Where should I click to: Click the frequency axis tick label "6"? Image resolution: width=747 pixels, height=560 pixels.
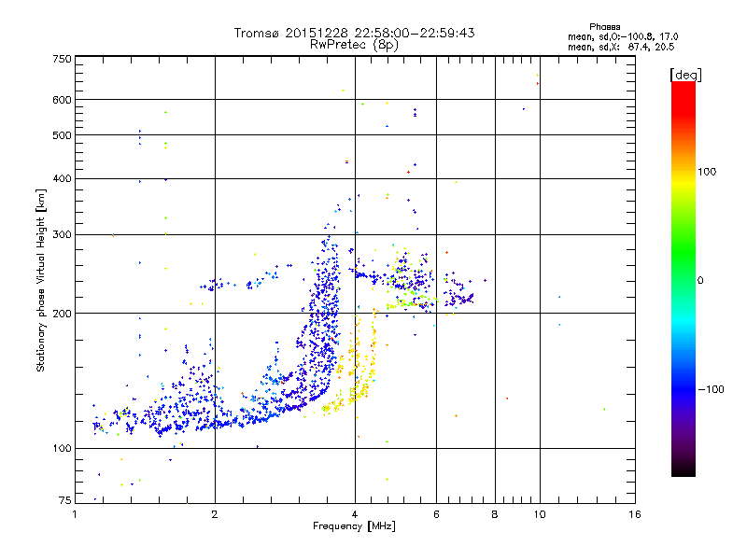pyautogui.click(x=436, y=514)
